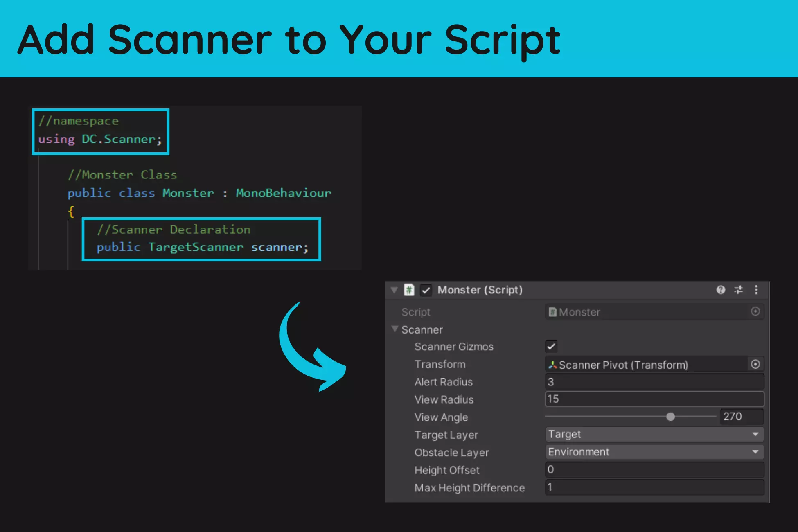This screenshot has height=532, width=798.
Task: Open the Obstacle Layer dropdown
Action: point(654,452)
